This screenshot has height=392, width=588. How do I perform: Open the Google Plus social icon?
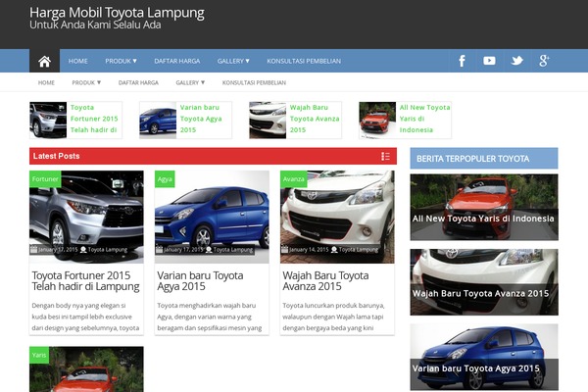pos(544,61)
